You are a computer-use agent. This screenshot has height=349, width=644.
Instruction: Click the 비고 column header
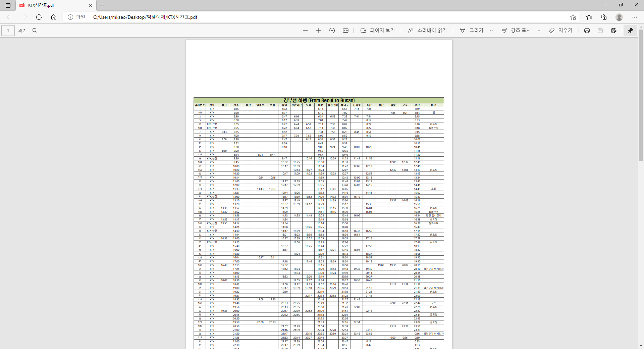(434, 105)
